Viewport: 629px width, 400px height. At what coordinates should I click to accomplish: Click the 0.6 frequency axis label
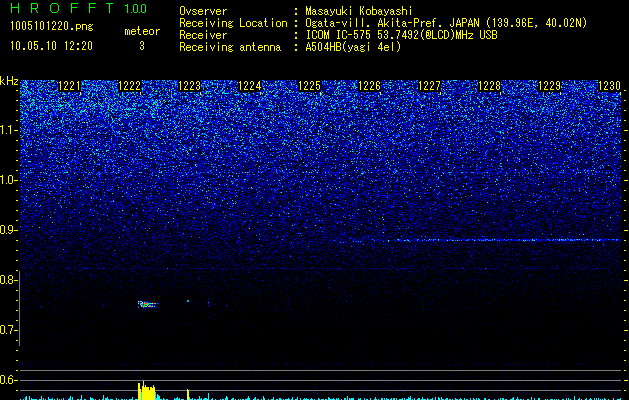click(x=8, y=380)
